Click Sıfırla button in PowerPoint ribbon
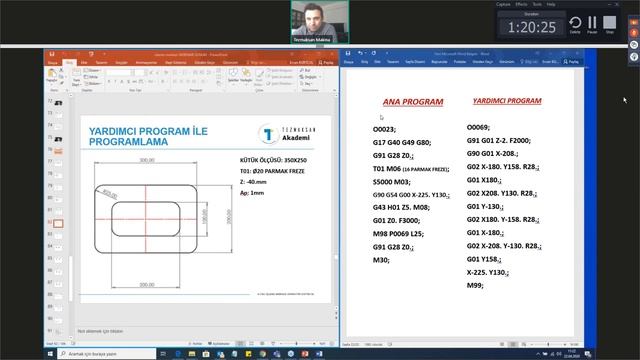The width and height of the screenshot is (640, 360). tap(91, 77)
